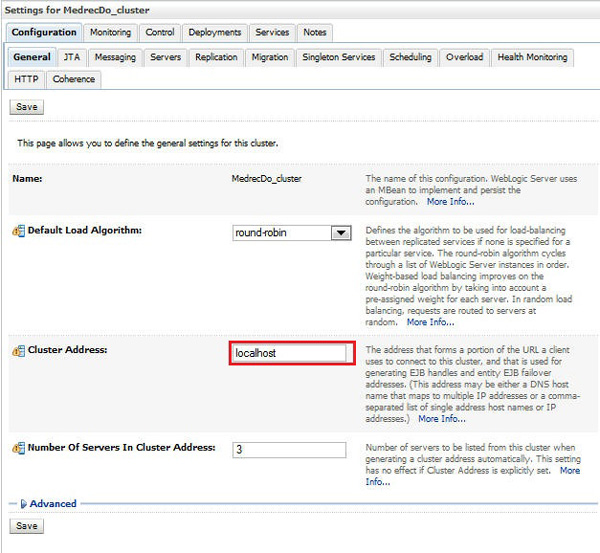Image resolution: width=600 pixels, height=553 pixels.
Task: Click the icon beside Default Load Algorithm label
Action: (x=18, y=231)
